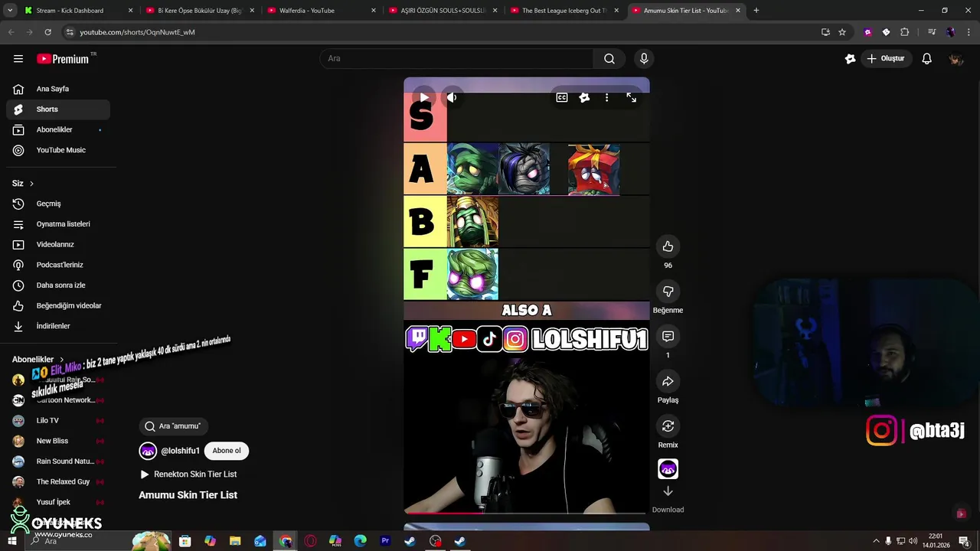Open Oynatma listeleri playlists
This screenshot has height=551, width=980.
click(x=58, y=224)
